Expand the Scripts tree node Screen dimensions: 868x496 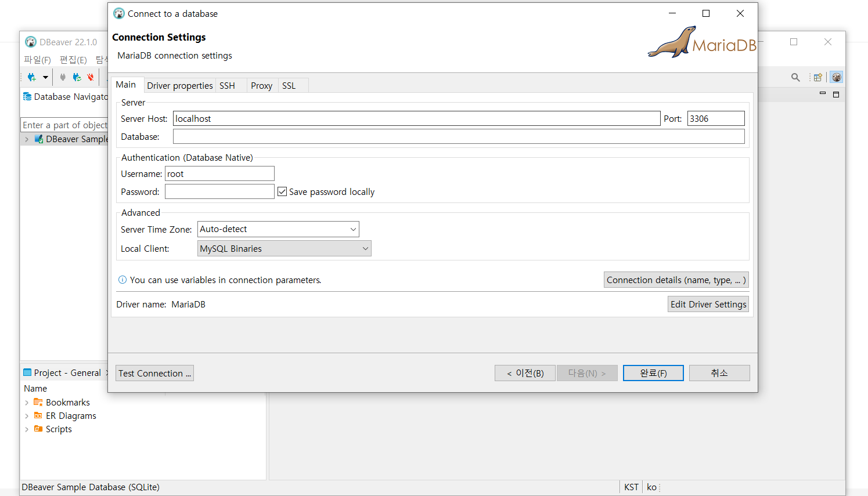pos(27,429)
